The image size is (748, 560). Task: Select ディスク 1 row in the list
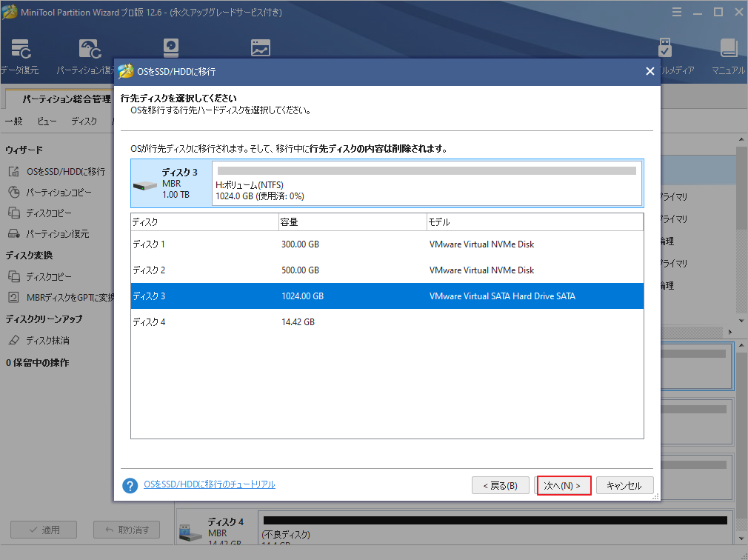click(x=387, y=244)
